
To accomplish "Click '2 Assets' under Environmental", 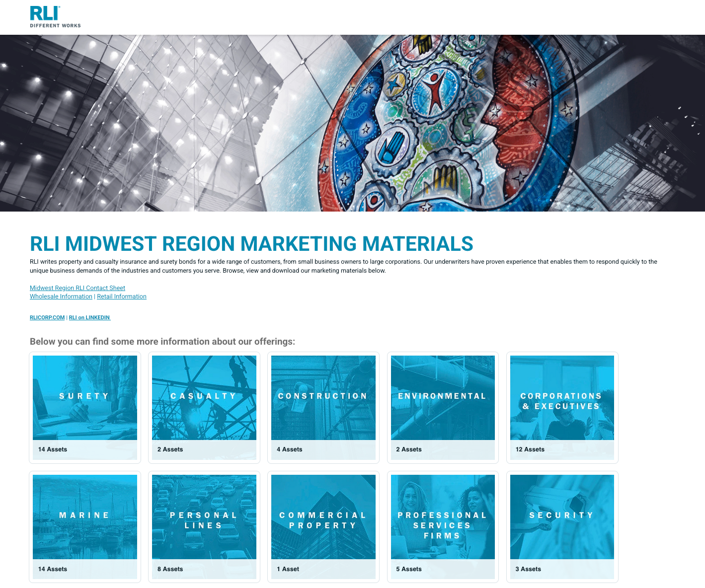I will pos(409,449).
